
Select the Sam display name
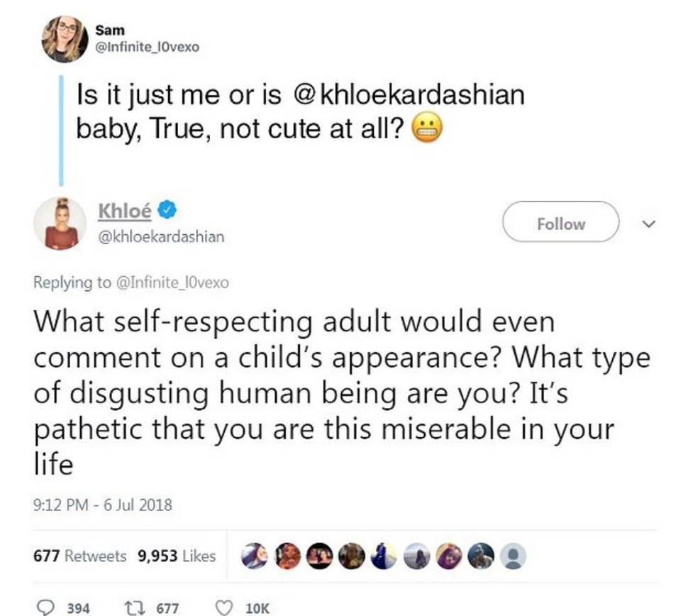(x=110, y=31)
